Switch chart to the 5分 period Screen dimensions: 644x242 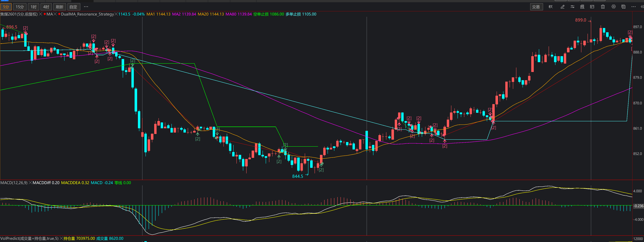(6, 7)
